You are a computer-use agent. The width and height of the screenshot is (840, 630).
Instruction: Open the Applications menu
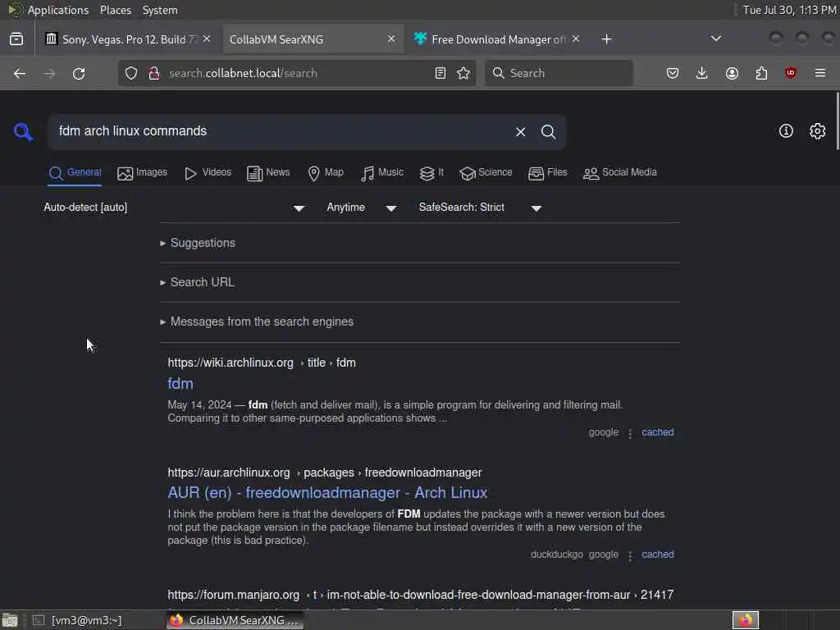point(58,10)
